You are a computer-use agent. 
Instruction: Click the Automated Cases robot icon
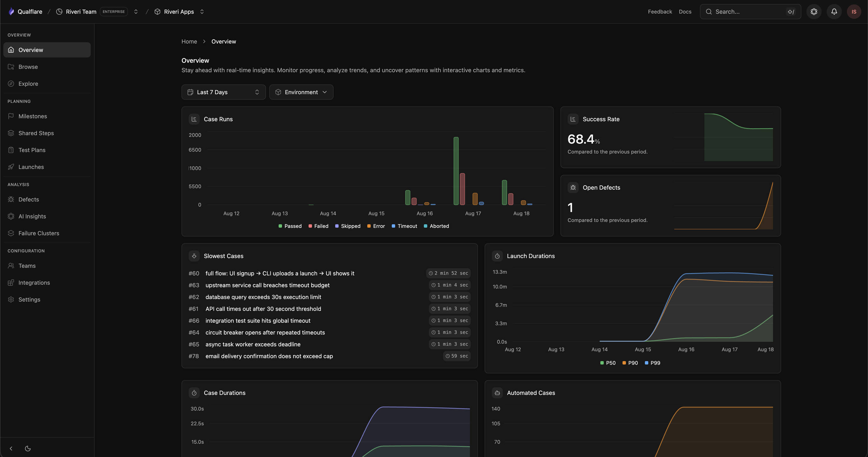[x=497, y=393]
